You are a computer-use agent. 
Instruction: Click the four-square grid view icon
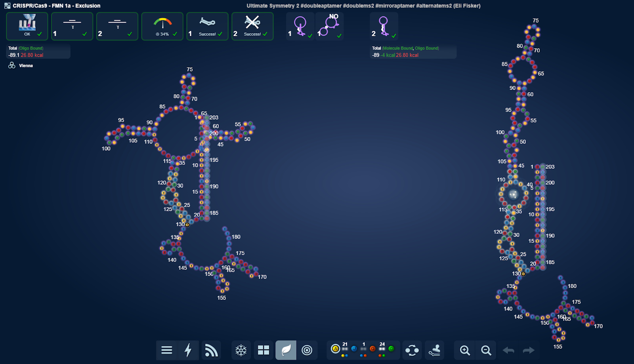point(264,350)
